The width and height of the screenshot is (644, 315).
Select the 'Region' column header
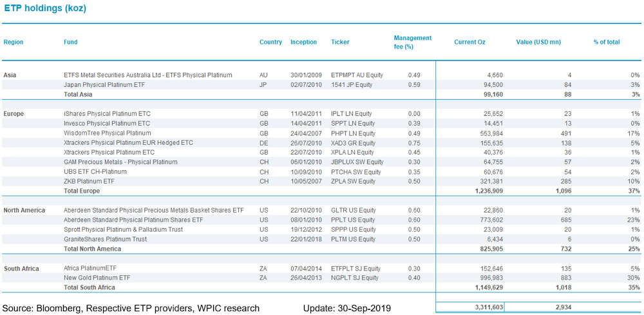tap(14, 42)
